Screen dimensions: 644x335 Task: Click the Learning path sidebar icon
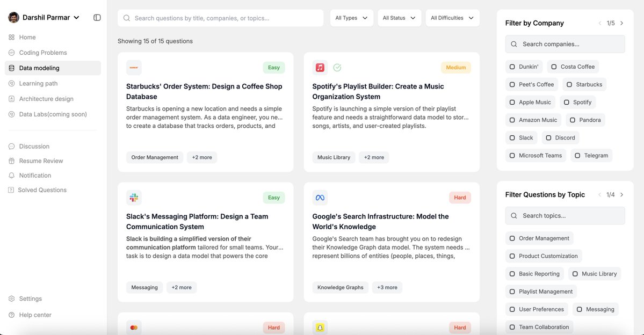11,83
